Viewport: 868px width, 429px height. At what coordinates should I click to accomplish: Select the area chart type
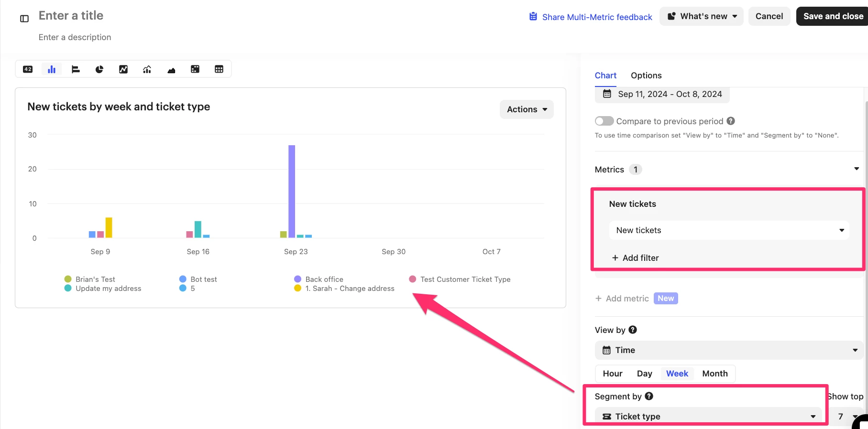(x=171, y=69)
